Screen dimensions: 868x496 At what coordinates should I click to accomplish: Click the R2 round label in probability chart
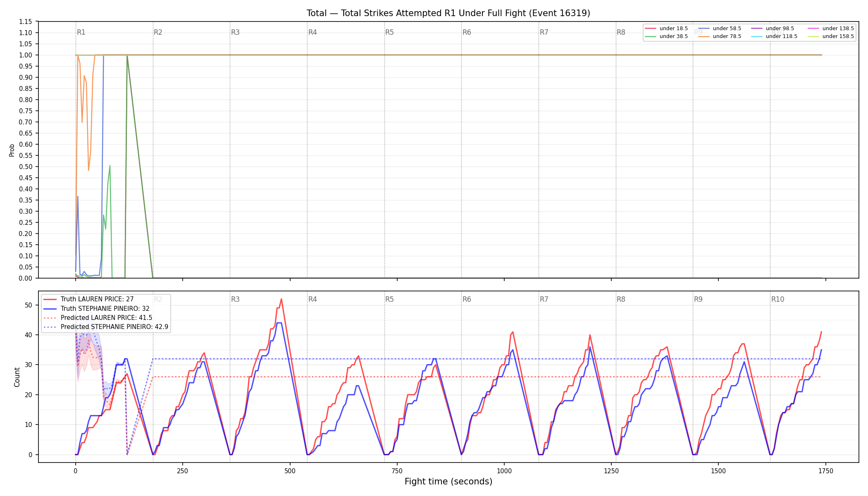158,32
